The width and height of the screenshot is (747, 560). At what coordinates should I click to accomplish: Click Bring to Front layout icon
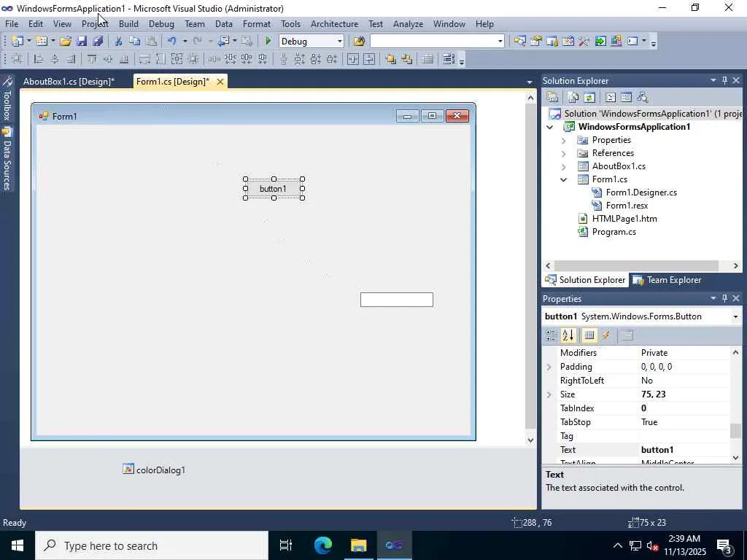pos(391,59)
